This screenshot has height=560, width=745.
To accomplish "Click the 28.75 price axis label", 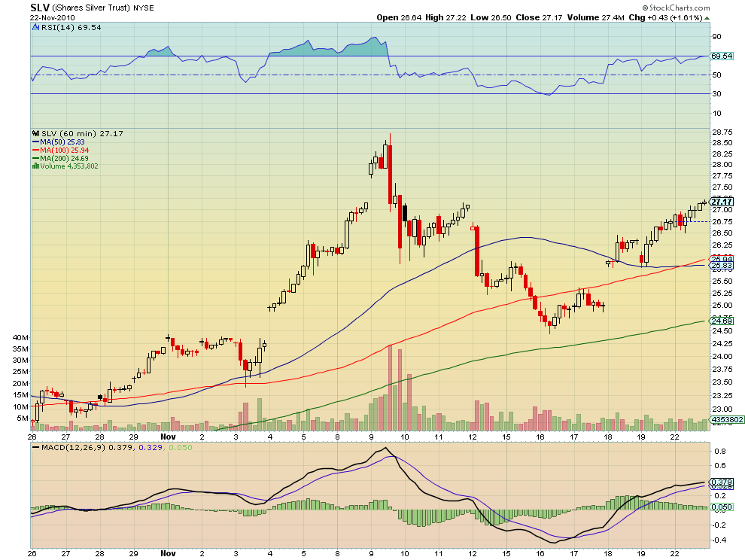I will click(722, 132).
